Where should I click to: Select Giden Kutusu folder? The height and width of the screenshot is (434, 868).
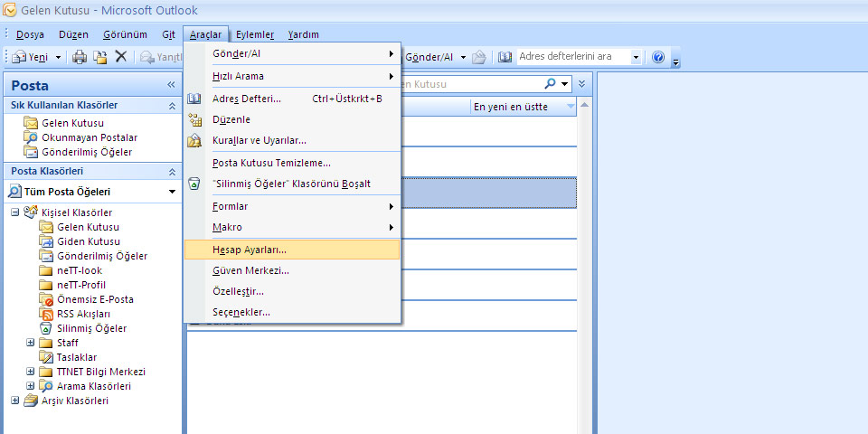point(88,241)
